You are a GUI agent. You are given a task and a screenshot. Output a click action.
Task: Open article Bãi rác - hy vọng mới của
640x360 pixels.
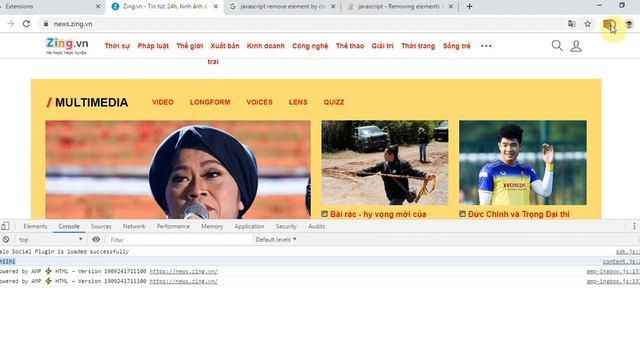[378, 214]
